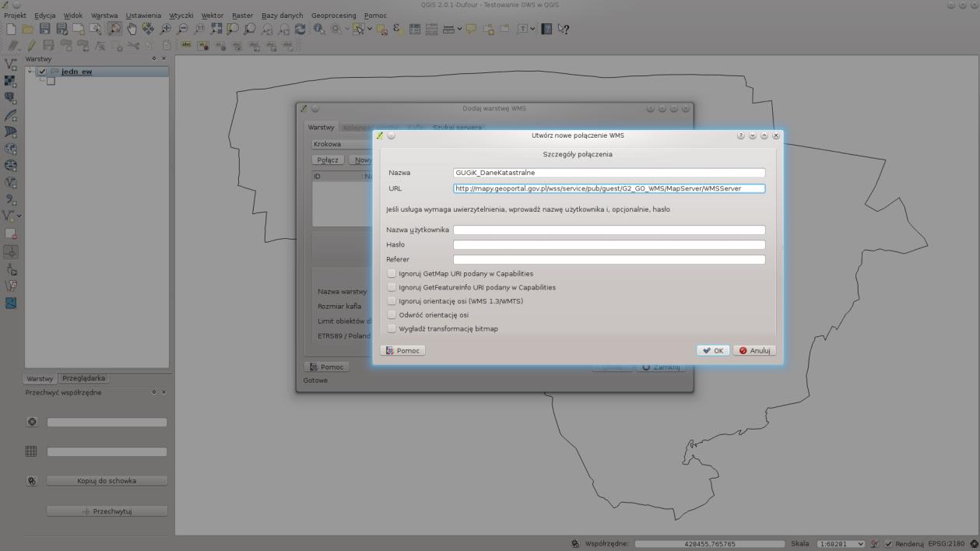Click the map tips speech bubble icon
The width and height of the screenshot is (980, 551).
[x=471, y=30]
